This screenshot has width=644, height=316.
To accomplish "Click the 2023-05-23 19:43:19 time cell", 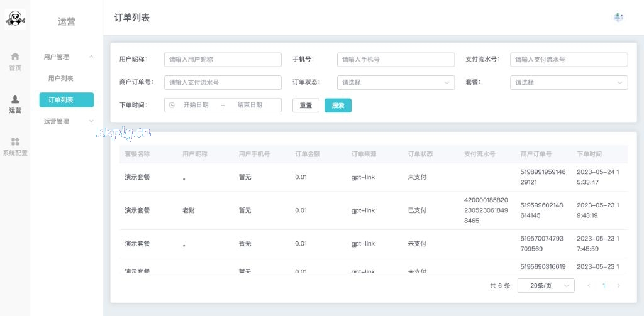I will [597, 210].
